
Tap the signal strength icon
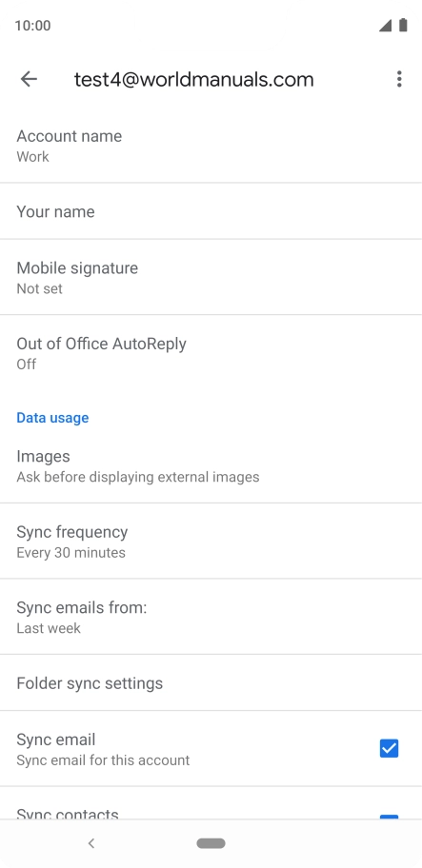(386, 26)
